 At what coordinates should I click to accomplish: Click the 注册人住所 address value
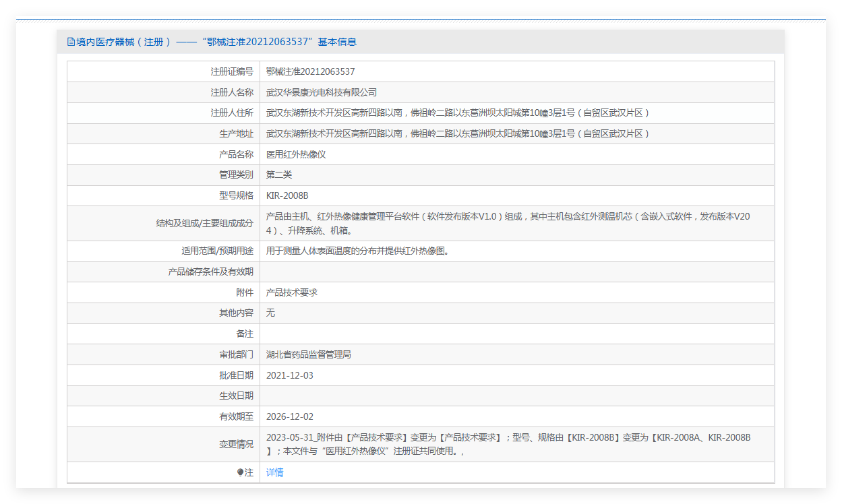pyautogui.click(x=458, y=113)
